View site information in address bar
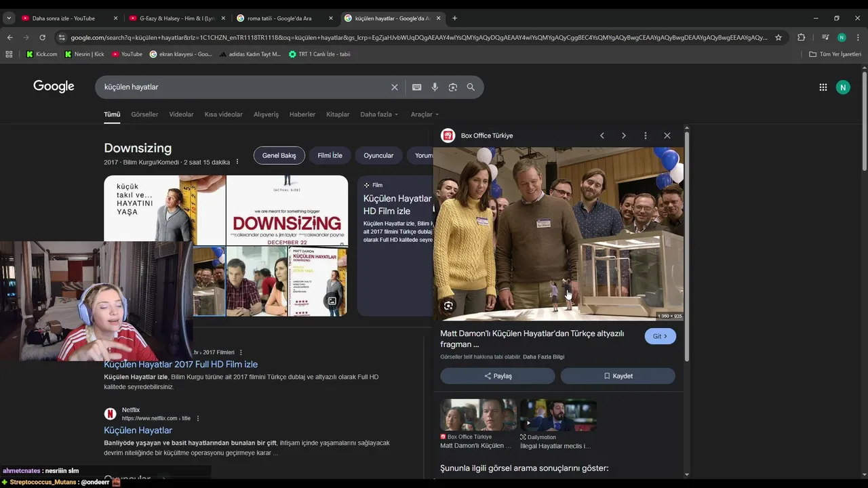868x488 pixels. click(x=62, y=37)
